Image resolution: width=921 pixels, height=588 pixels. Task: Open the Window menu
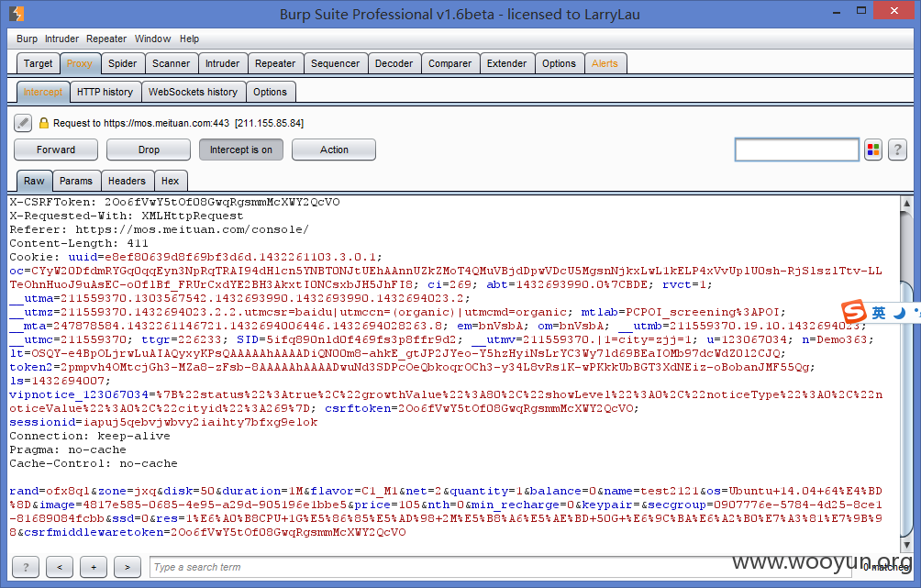click(152, 39)
